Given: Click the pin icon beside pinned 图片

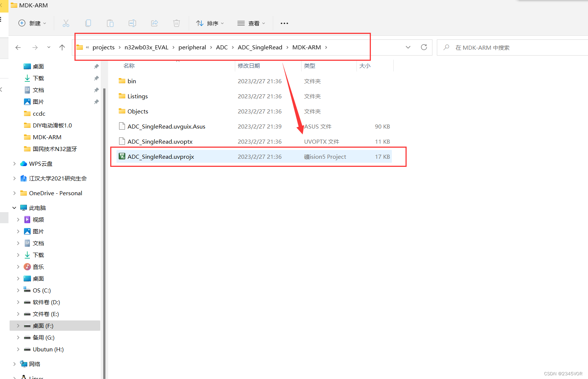Looking at the screenshot, I should 96,102.
